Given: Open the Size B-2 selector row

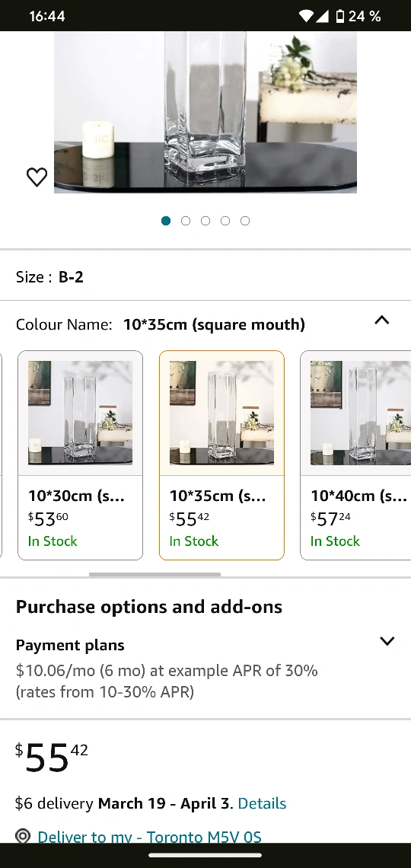Looking at the screenshot, I should point(205,277).
